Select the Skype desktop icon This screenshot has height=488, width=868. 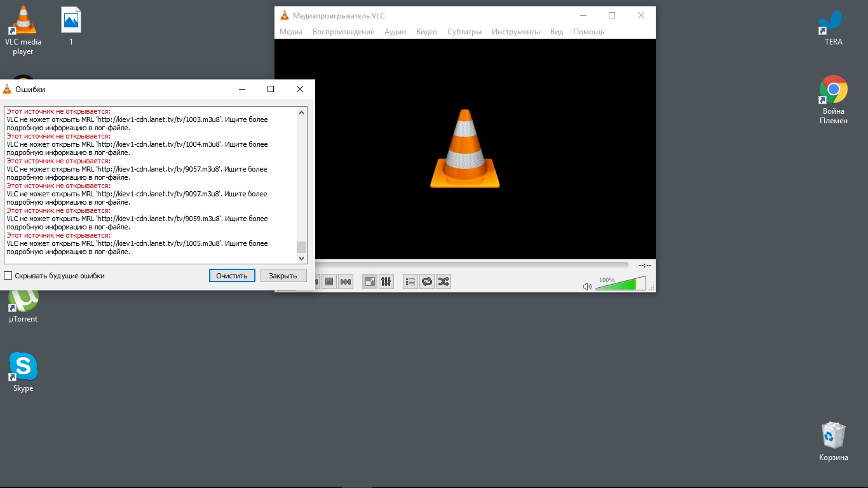(24, 367)
